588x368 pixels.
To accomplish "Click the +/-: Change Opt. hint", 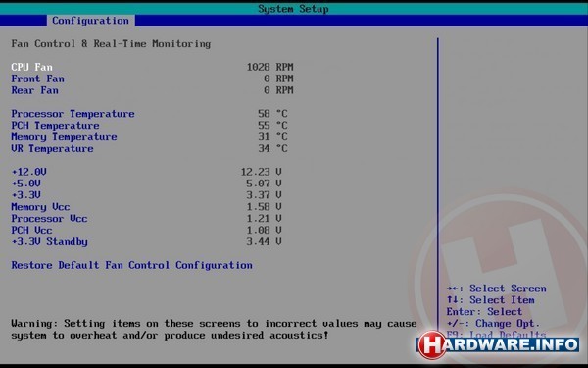I will [493, 323].
